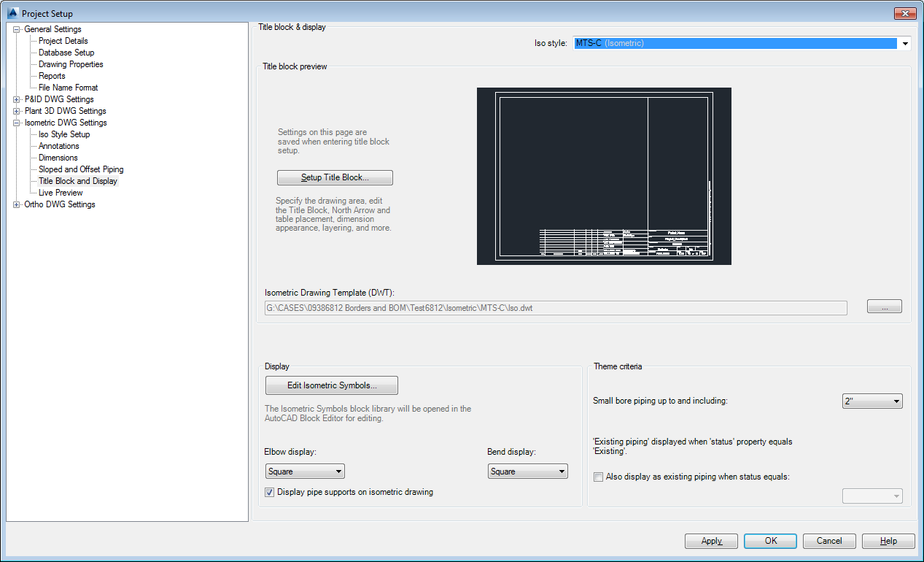Expand the Ortho DWG Settings node
The image size is (924, 562).
point(16,204)
